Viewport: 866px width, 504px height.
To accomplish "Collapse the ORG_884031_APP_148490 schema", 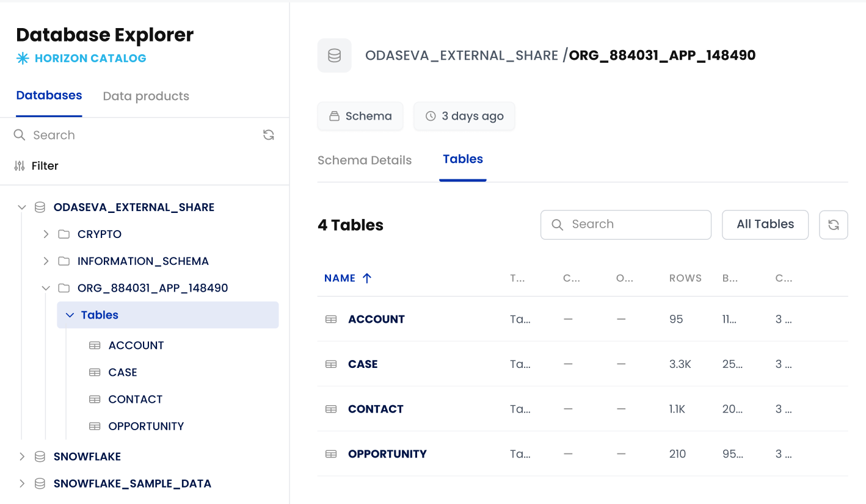I will [46, 288].
